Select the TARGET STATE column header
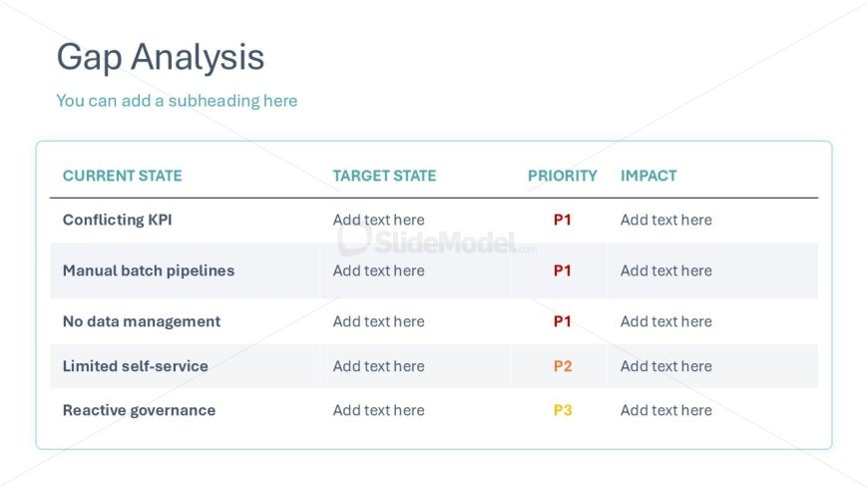 click(384, 176)
